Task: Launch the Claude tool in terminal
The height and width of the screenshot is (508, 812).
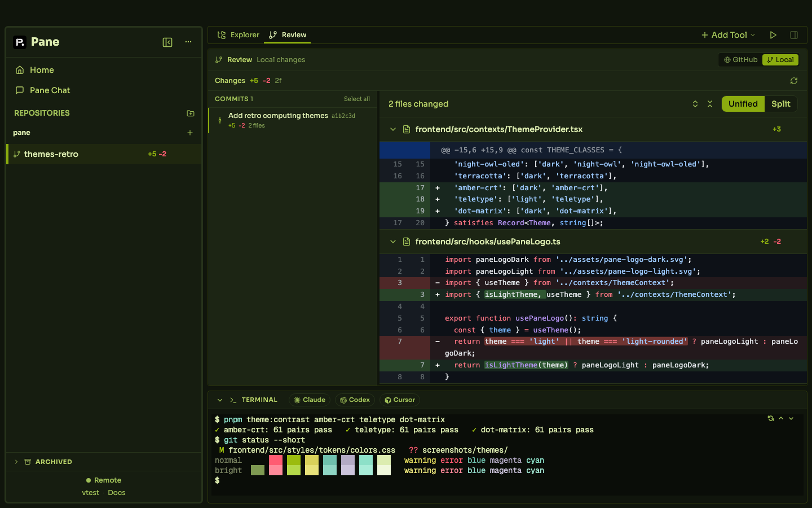Action: tap(310, 400)
